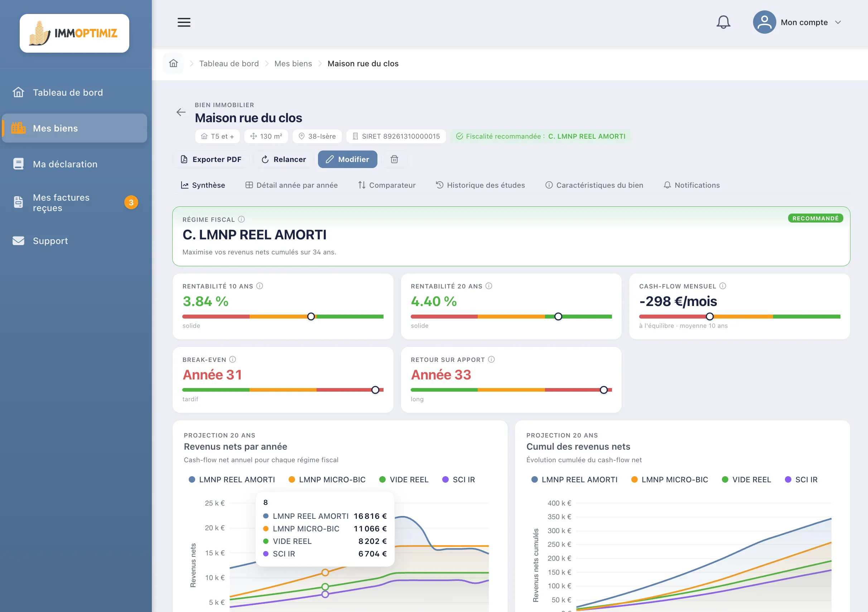
Task: Export the property report as PDF
Action: (211, 159)
